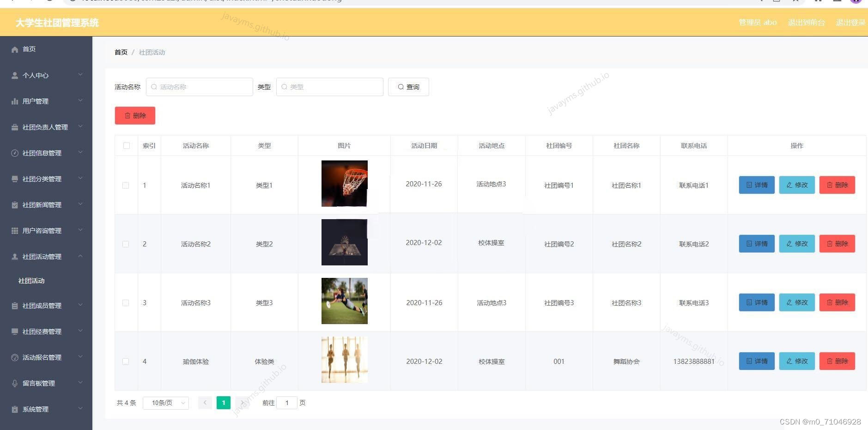Click the next page arrow in pagination
Screen dimensions: 868x430
point(242,403)
